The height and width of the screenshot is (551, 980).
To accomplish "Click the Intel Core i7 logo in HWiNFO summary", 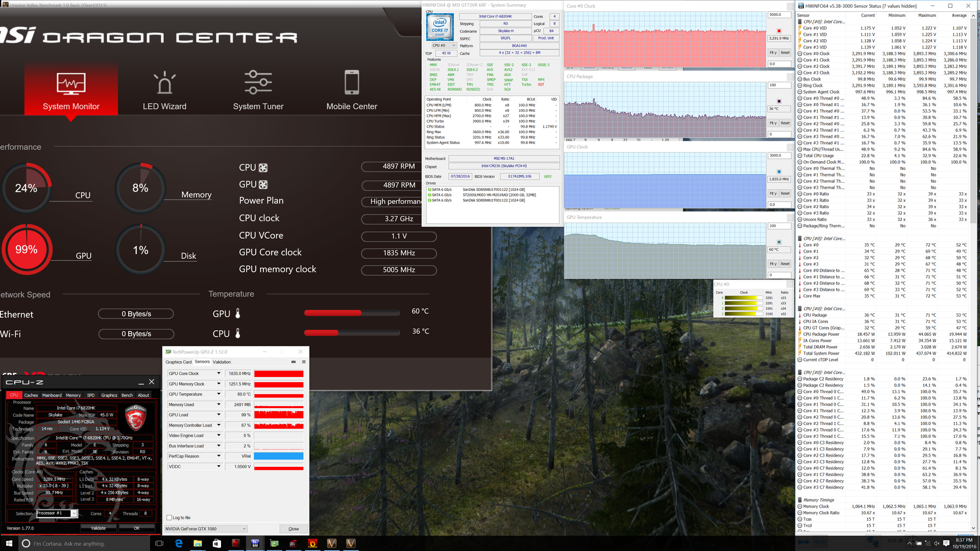I will (x=439, y=27).
